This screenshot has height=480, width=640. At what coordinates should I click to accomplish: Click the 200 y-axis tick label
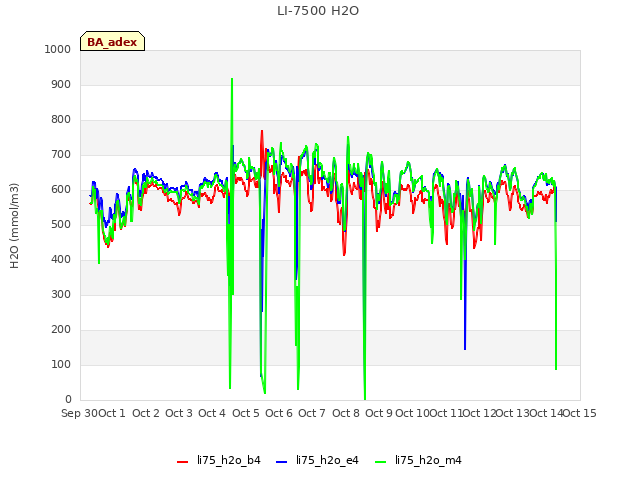(x=61, y=330)
